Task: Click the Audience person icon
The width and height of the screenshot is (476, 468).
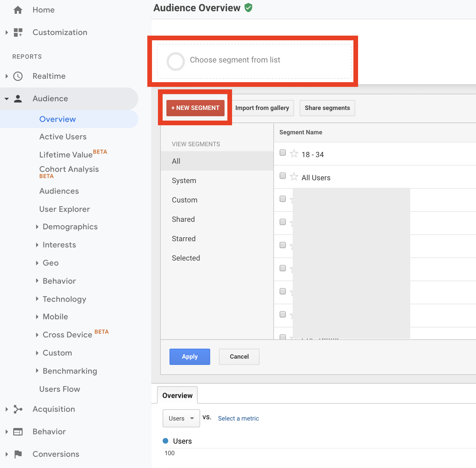Action: 18,99
